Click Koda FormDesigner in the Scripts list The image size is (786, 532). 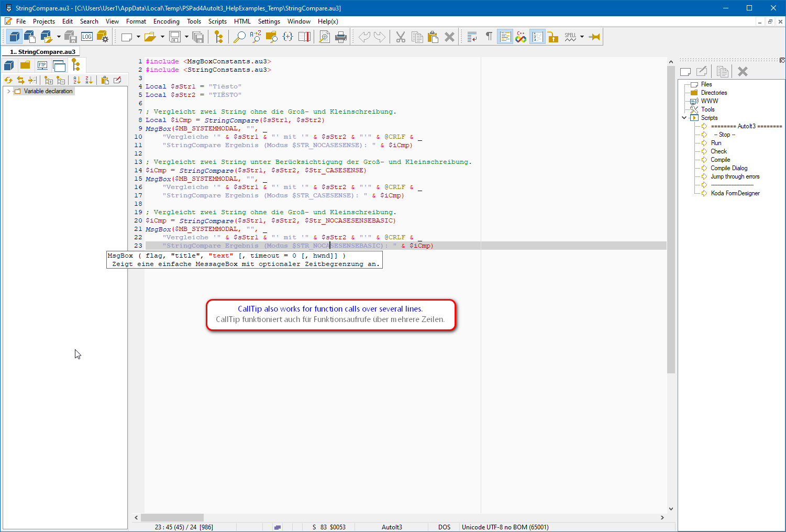[x=735, y=193]
